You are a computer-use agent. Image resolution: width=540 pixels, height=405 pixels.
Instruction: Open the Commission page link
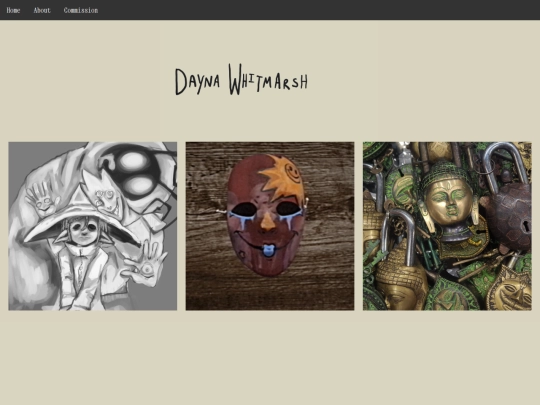tap(81, 10)
